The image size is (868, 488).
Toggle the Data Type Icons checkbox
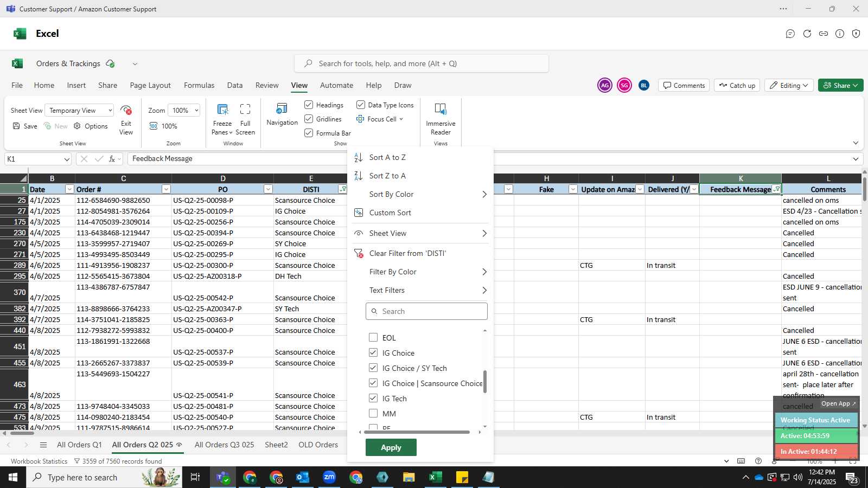click(x=361, y=105)
